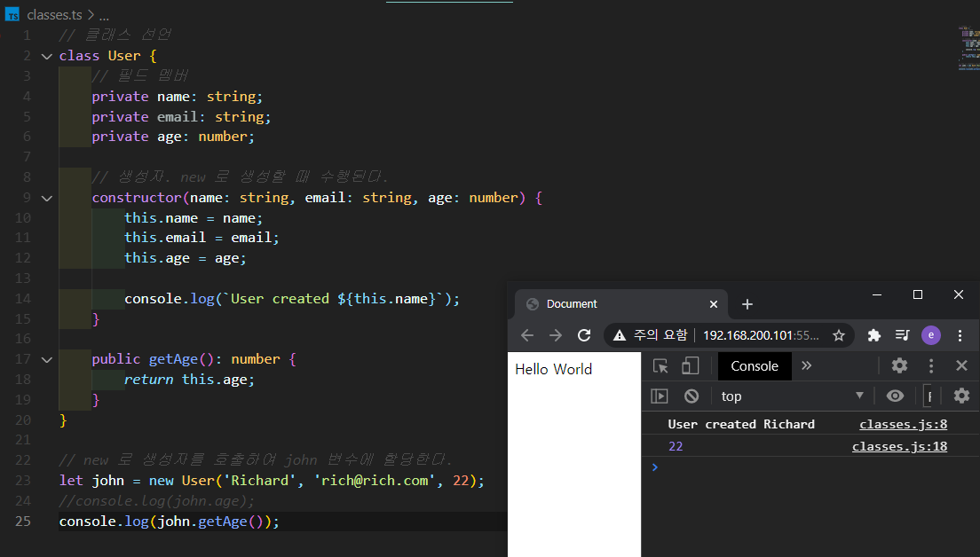The image size is (980, 557).
Task: Close the browser window
Action: point(958,294)
